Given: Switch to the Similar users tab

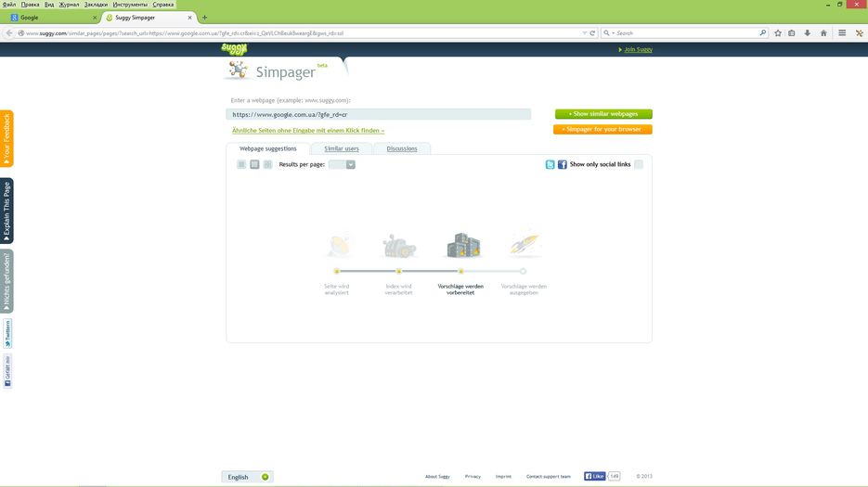Looking at the screenshot, I should pos(342,148).
